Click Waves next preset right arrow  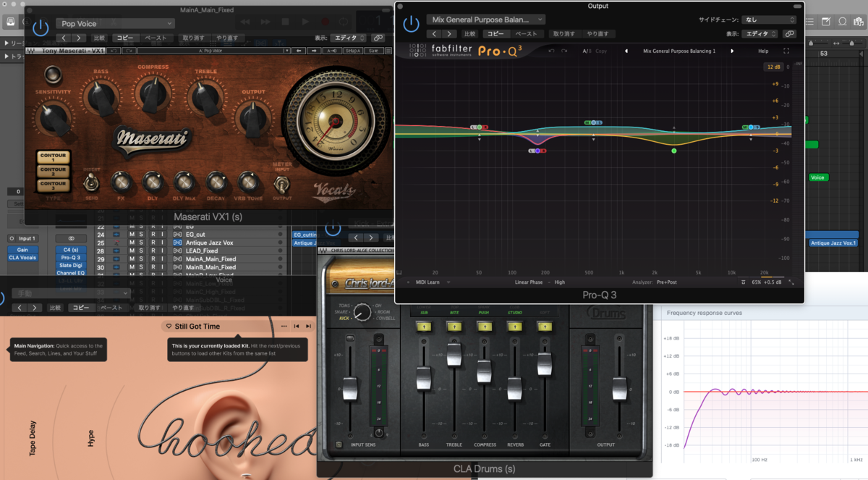point(315,51)
